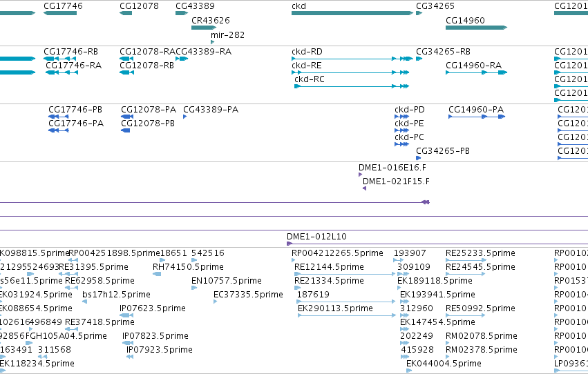Click the RE12144.5prime EST feature
Screen dimensions: 588x374
pos(345,274)
